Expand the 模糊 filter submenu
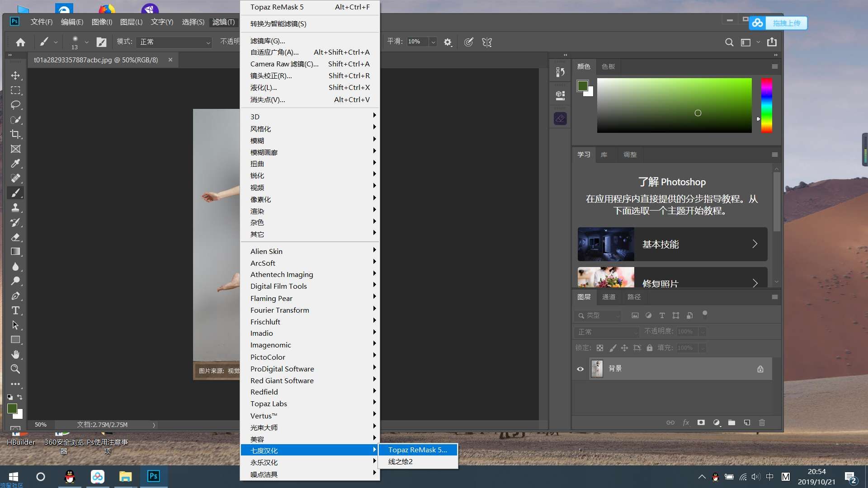The height and width of the screenshot is (488, 868). coord(310,141)
